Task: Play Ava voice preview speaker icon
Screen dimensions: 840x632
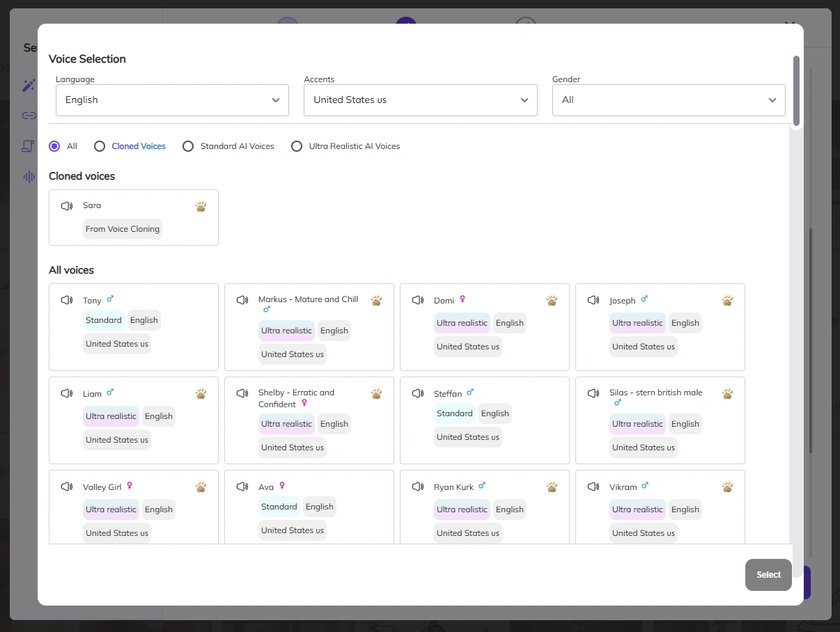Action: (242, 487)
